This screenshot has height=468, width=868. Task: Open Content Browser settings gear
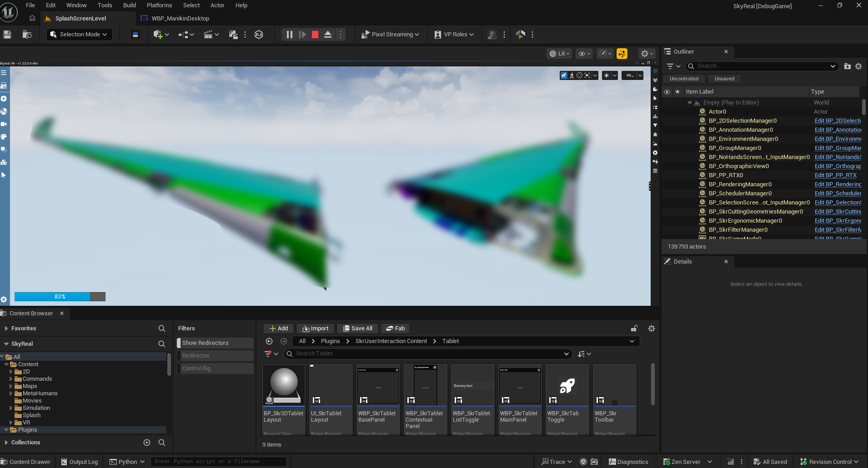coord(651,329)
